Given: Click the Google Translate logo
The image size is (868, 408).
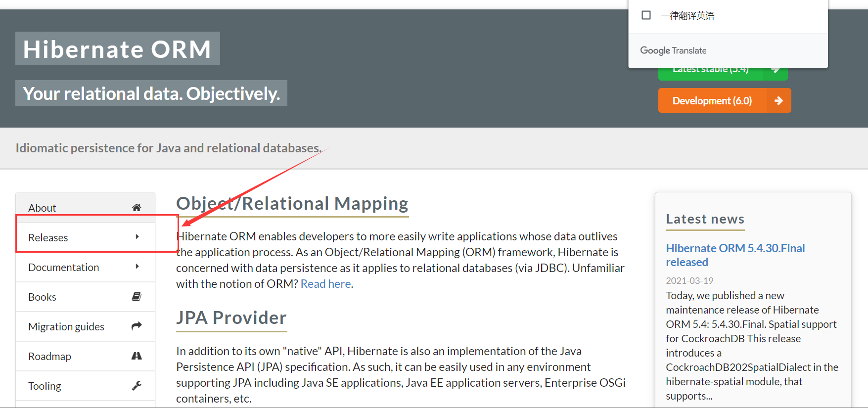Looking at the screenshot, I should click(x=673, y=50).
